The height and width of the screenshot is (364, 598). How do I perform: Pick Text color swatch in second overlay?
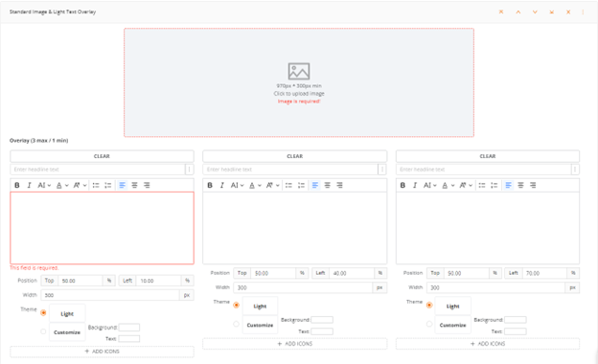click(x=322, y=331)
